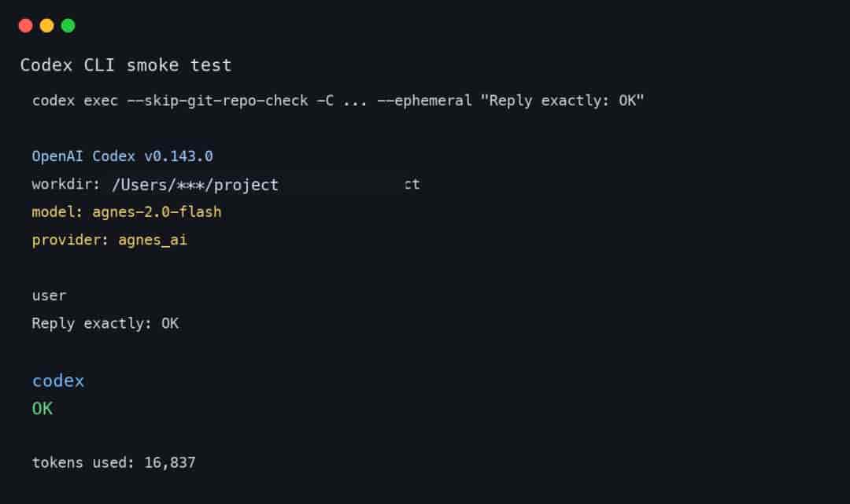Click the yellow minimize window dot
Viewport: 850px width, 504px height.
[x=46, y=25]
